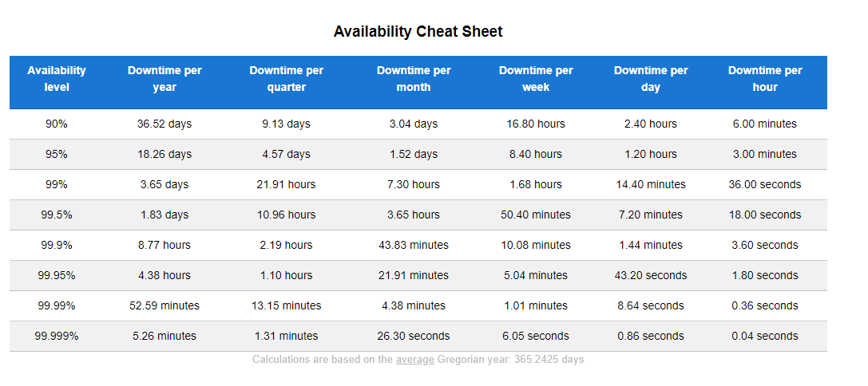Click the 0.04 seconds hourly cell
The width and height of the screenshot is (868, 386).
click(x=765, y=337)
